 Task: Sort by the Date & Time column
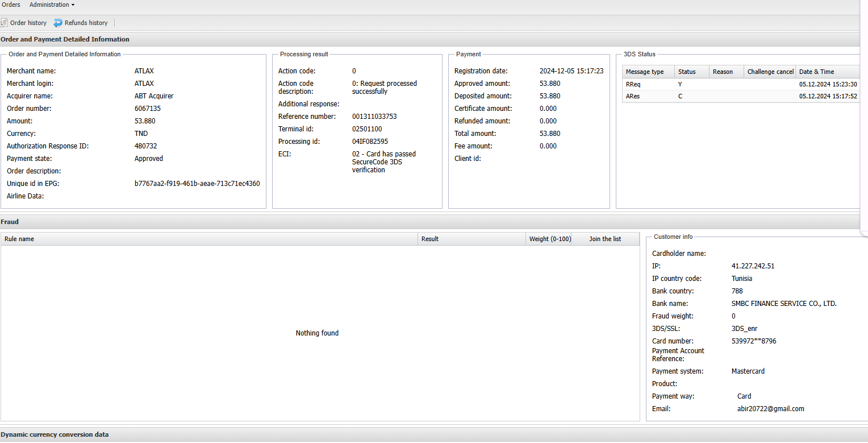point(824,72)
